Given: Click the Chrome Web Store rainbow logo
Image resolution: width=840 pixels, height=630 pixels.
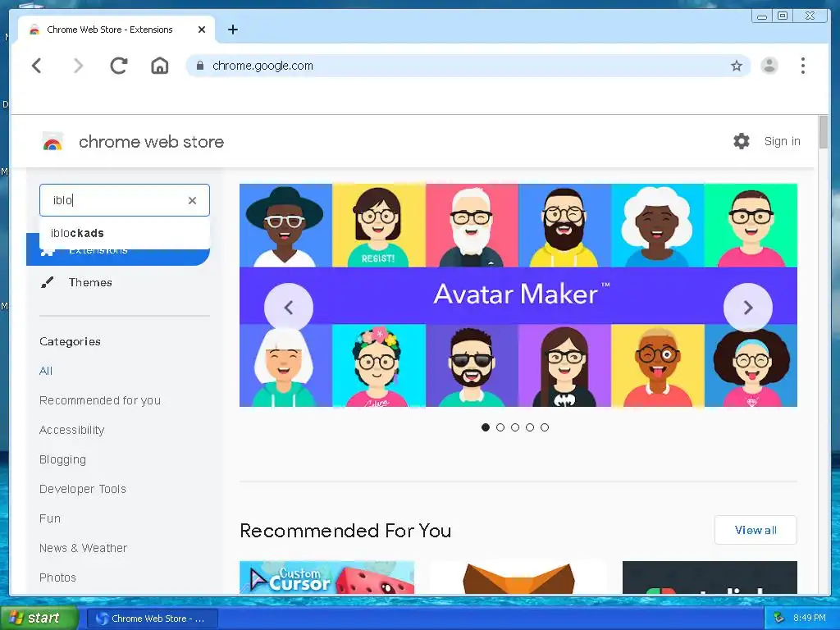Looking at the screenshot, I should pos(52,142).
